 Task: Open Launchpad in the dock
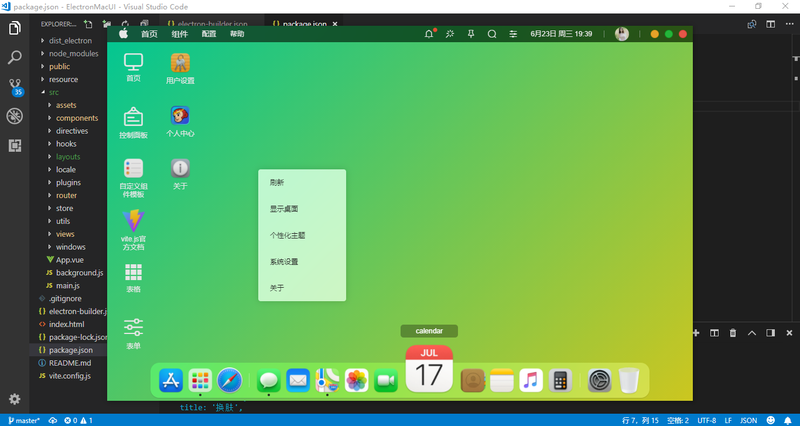click(200, 381)
